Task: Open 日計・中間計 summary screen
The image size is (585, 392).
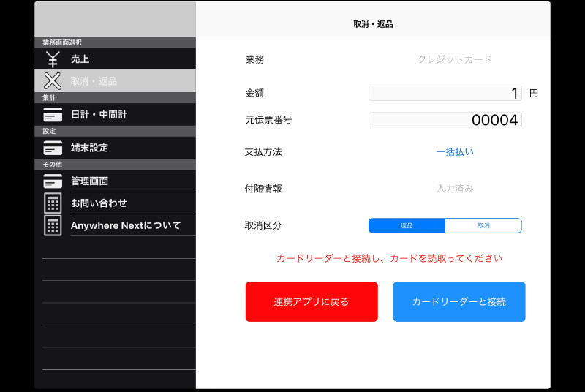Action: (x=115, y=115)
